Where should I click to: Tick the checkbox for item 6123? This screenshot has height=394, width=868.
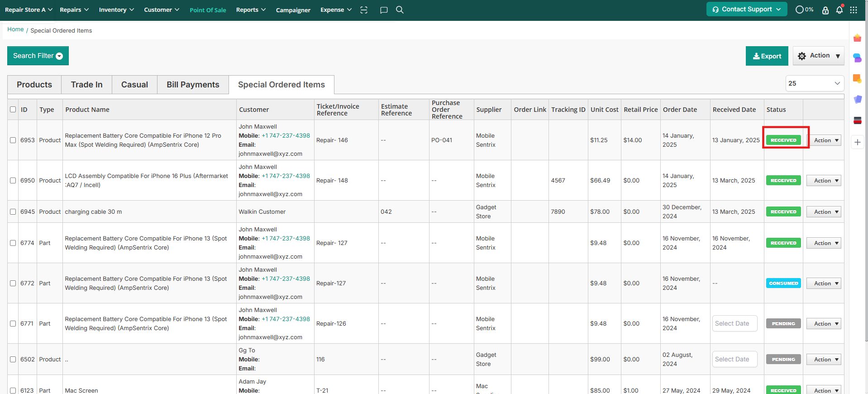click(13, 390)
